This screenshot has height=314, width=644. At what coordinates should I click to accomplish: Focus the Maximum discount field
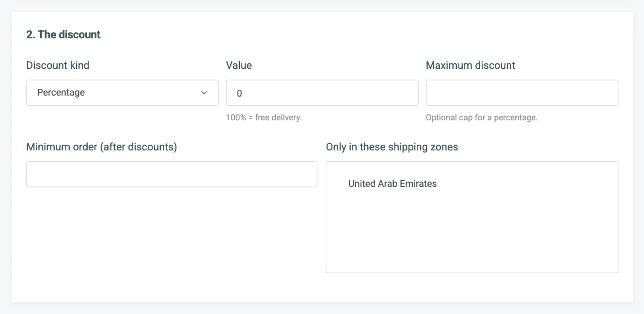[522, 93]
